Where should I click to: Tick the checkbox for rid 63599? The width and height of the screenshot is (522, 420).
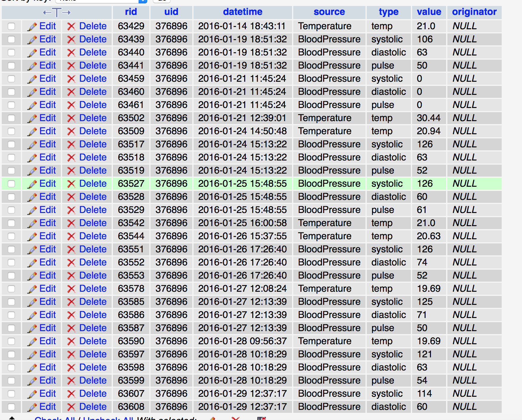tap(11, 381)
